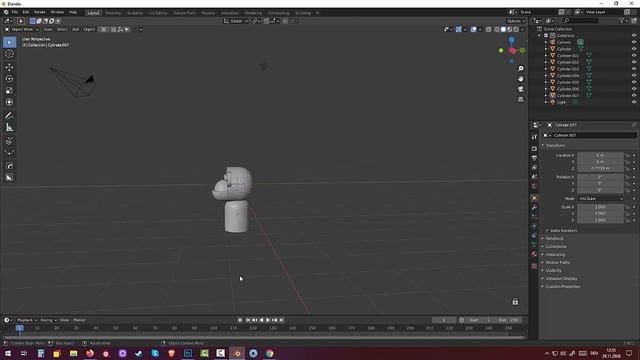Viewport: 640px width, 360px height.
Task: Expand Cylinder.004 tree row in outliner
Action: [x=546, y=76]
